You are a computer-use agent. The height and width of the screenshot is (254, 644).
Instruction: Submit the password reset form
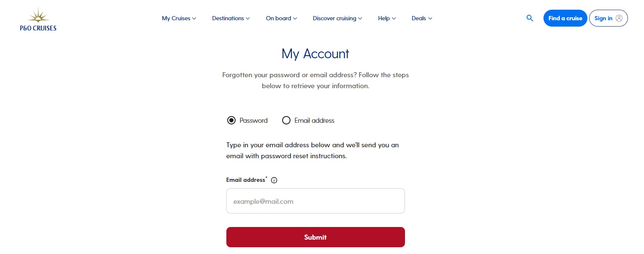coord(315,237)
